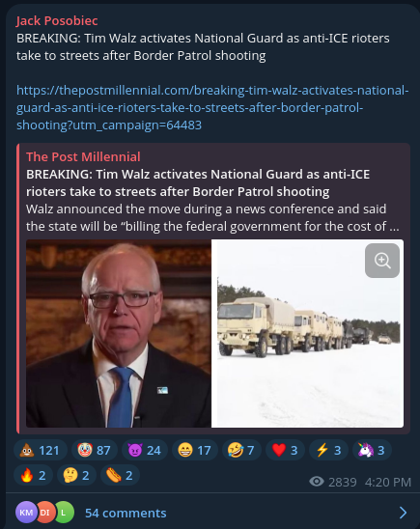Viewport: 420px width, 529px height.
Task: Zoom the preview image with magnifier icon
Action: [382, 261]
